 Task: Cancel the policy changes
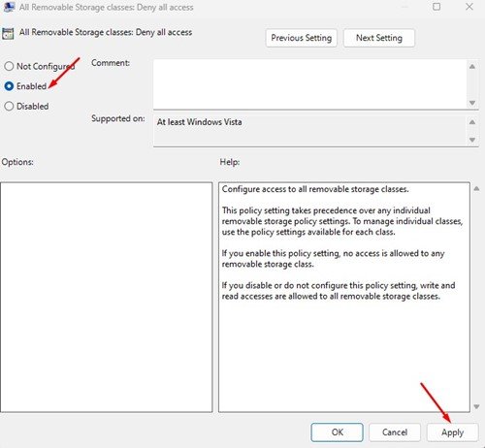pos(395,432)
